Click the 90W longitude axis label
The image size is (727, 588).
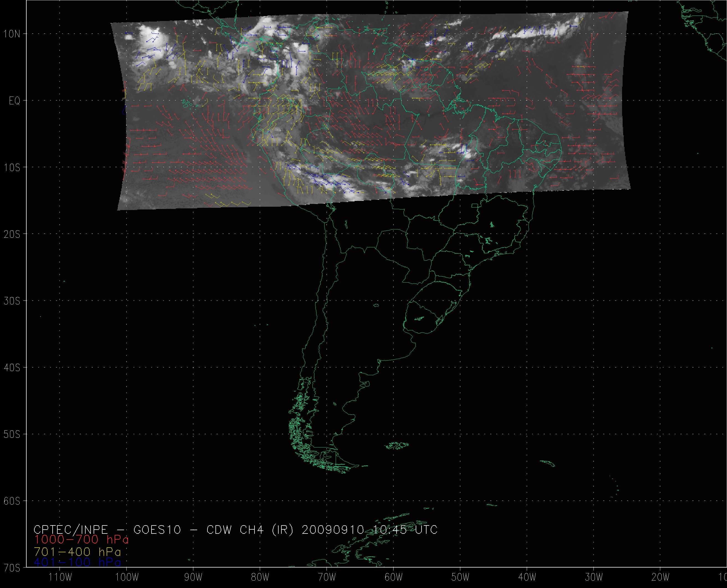point(193,577)
